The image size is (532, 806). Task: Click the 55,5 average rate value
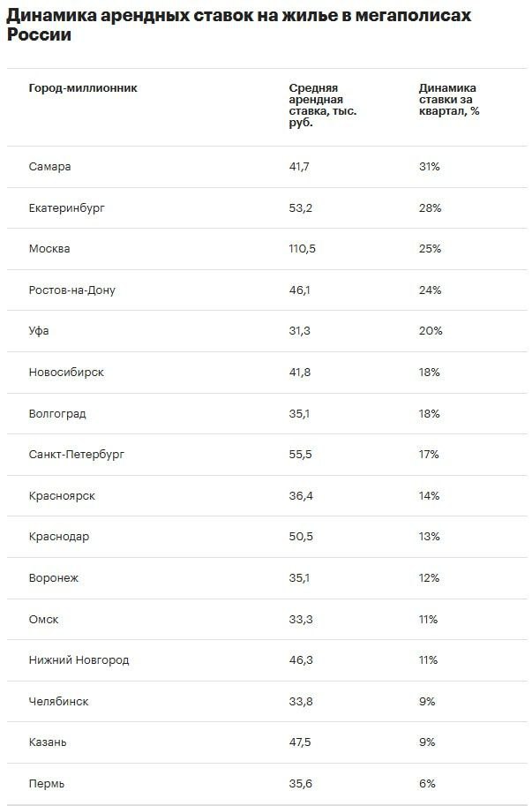tap(300, 454)
